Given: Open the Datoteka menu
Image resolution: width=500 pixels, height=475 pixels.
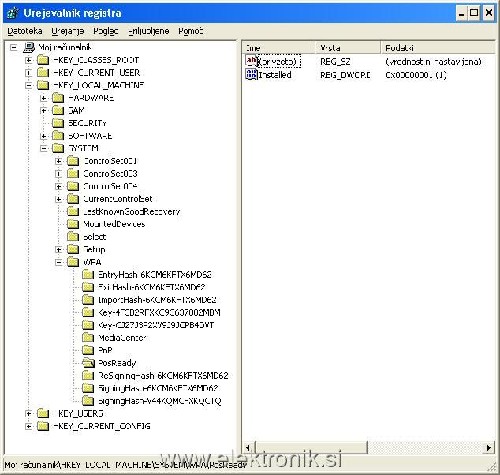Looking at the screenshot, I should tap(25, 31).
